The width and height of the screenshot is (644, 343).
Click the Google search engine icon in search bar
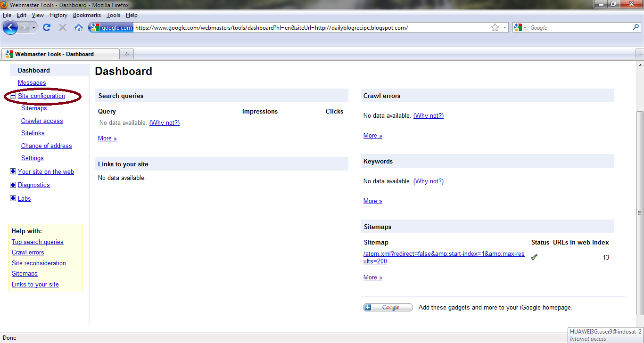pyautogui.click(x=518, y=28)
